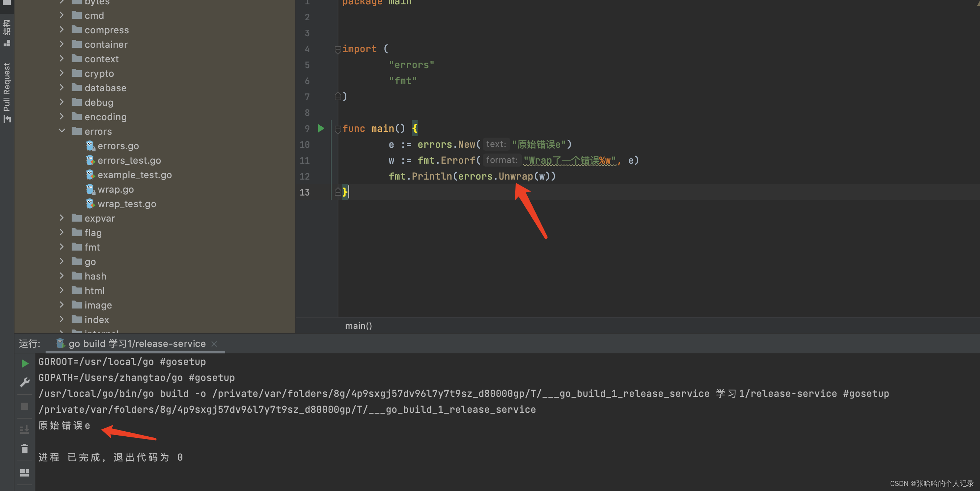
Task: Click layout icon below trash in Run panel
Action: pyautogui.click(x=25, y=473)
